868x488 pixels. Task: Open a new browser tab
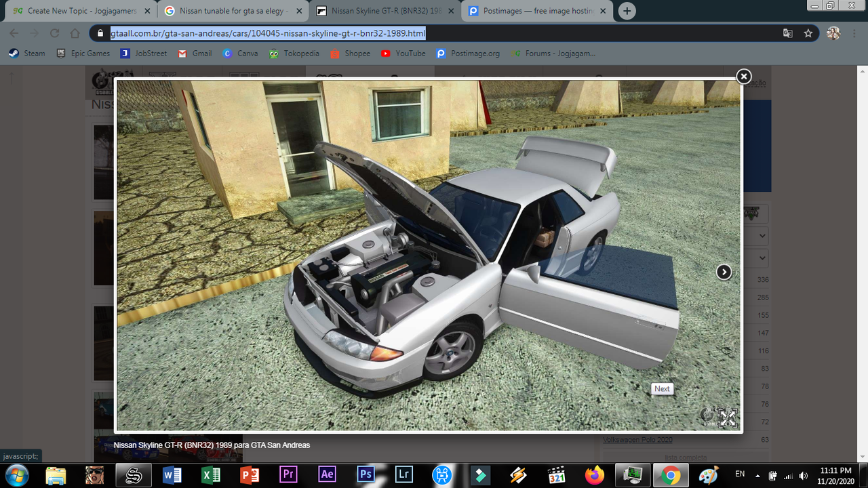point(627,11)
